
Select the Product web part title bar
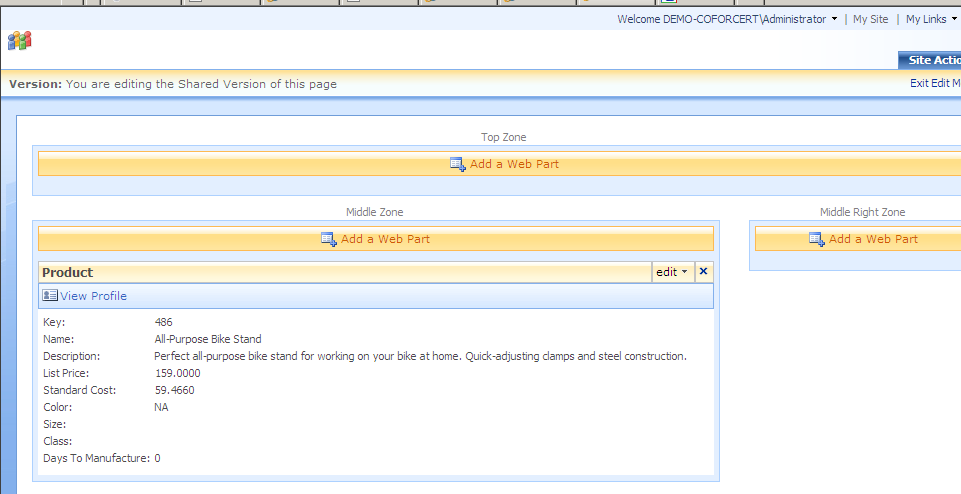(x=340, y=272)
